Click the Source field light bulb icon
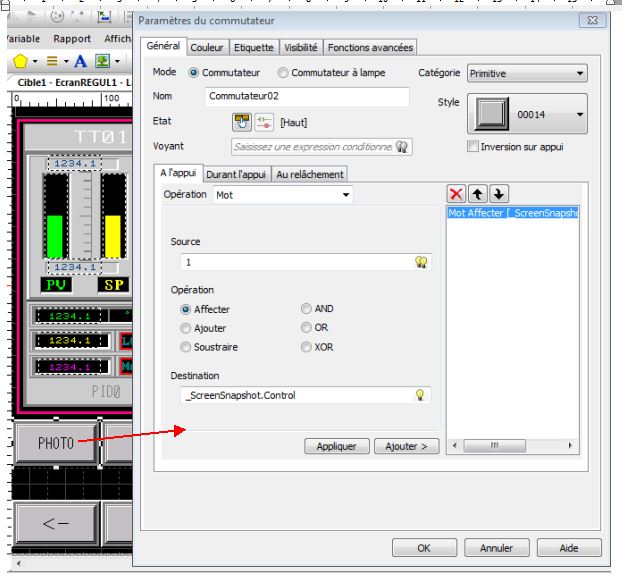 click(x=421, y=262)
